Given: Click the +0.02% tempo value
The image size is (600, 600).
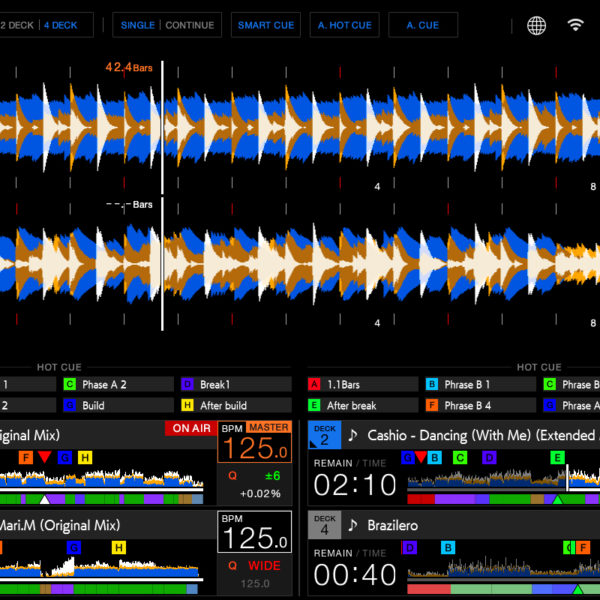Looking at the screenshot, I should [x=260, y=494].
